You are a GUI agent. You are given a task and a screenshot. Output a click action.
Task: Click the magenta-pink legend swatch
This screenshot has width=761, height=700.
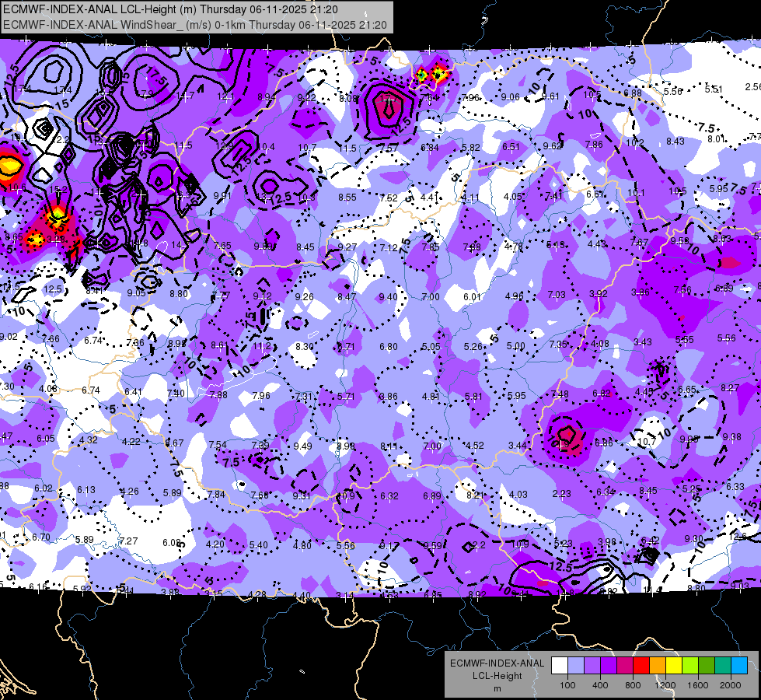tap(625, 666)
